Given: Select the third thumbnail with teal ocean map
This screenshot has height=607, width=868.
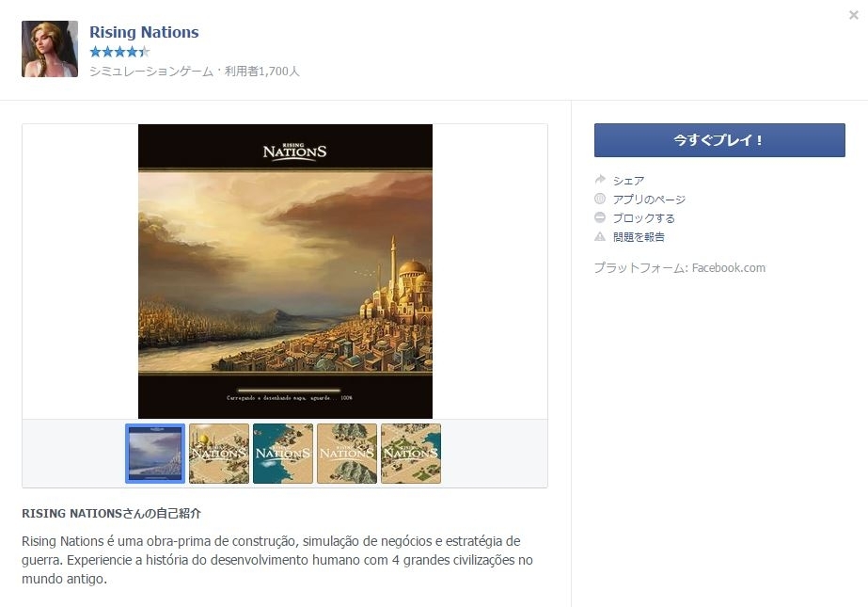Looking at the screenshot, I should coord(283,454).
